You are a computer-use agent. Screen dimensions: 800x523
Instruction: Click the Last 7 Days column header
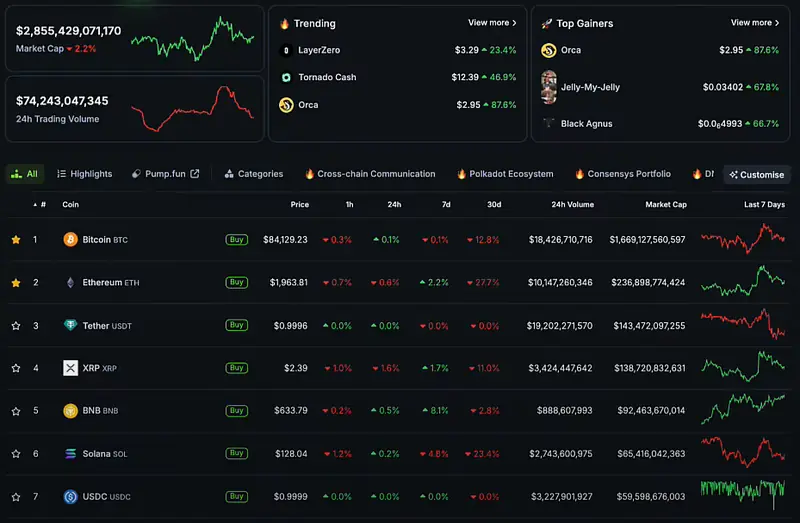coord(764,204)
